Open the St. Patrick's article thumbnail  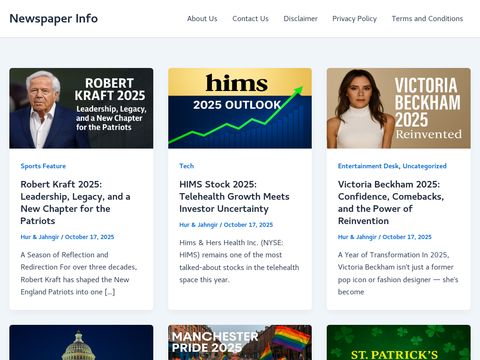(399, 342)
